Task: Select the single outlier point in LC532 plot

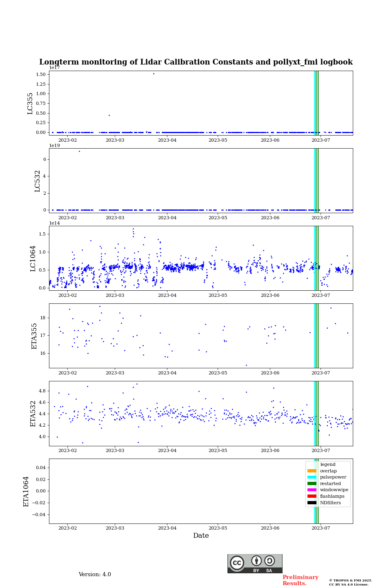Action: pyautogui.click(x=79, y=151)
